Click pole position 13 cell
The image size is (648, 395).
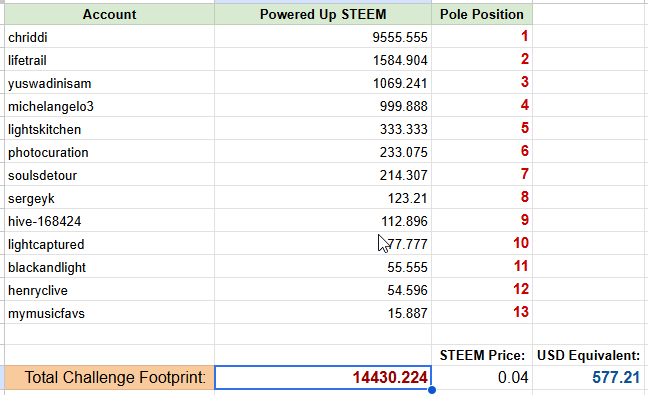pyautogui.click(x=482, y=313)
